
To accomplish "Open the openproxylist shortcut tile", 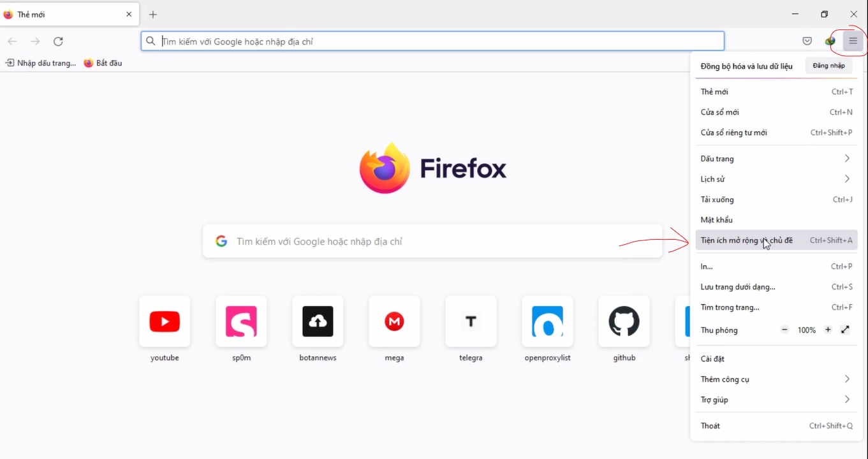I will pos(547,321).
